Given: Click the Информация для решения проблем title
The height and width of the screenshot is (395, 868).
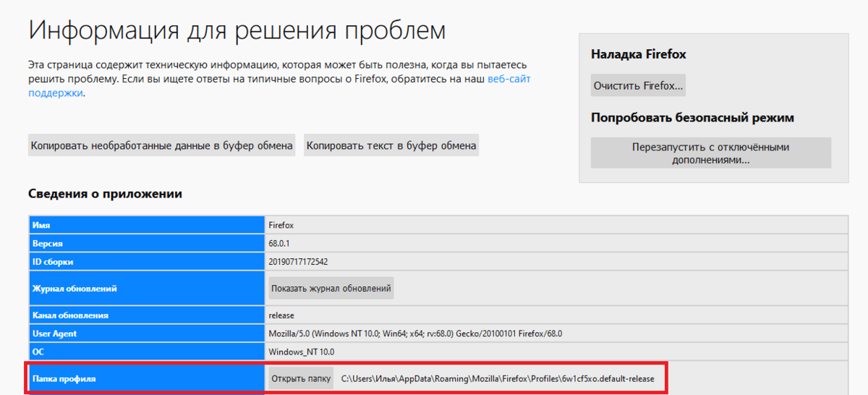Looking at the screenshot, I should [237, 30].
